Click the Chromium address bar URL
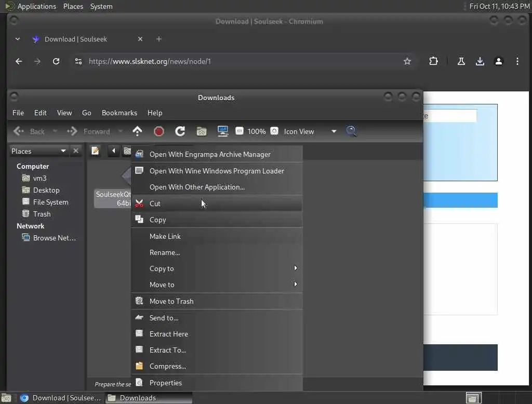The width and height of the screenshot is (532, 404). (x=150, y=61)
